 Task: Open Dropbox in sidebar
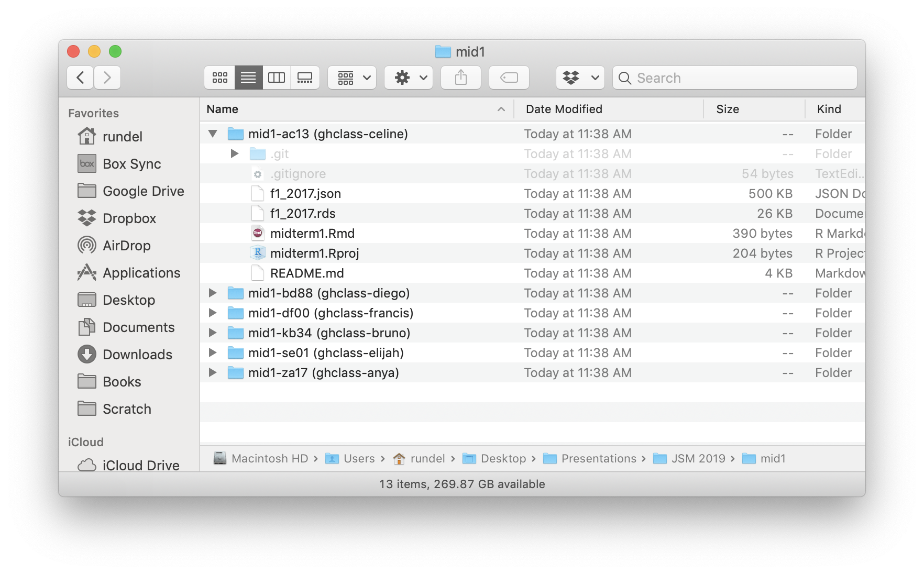coord(117,218)
